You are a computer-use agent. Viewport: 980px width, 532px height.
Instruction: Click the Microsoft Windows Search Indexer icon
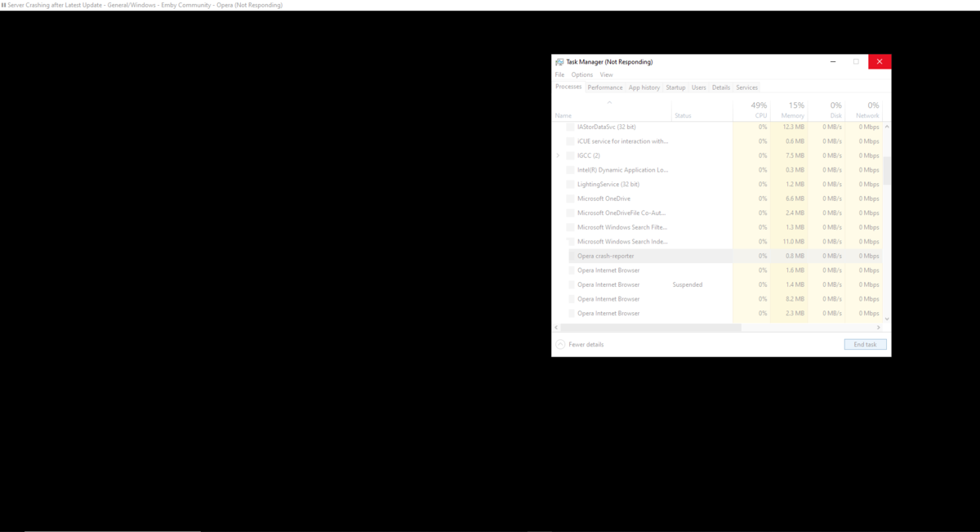[569, 241]
